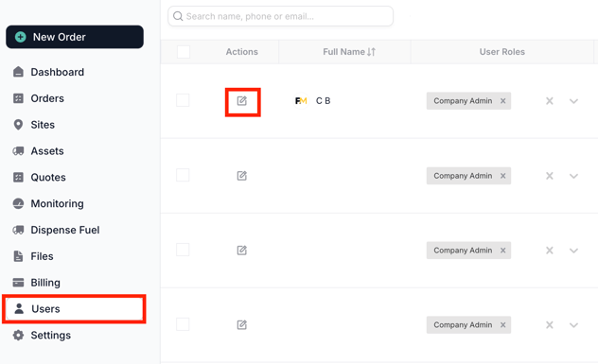Select the checkbox in the third user row
This screenshot has height=364, width=598.
183,250
